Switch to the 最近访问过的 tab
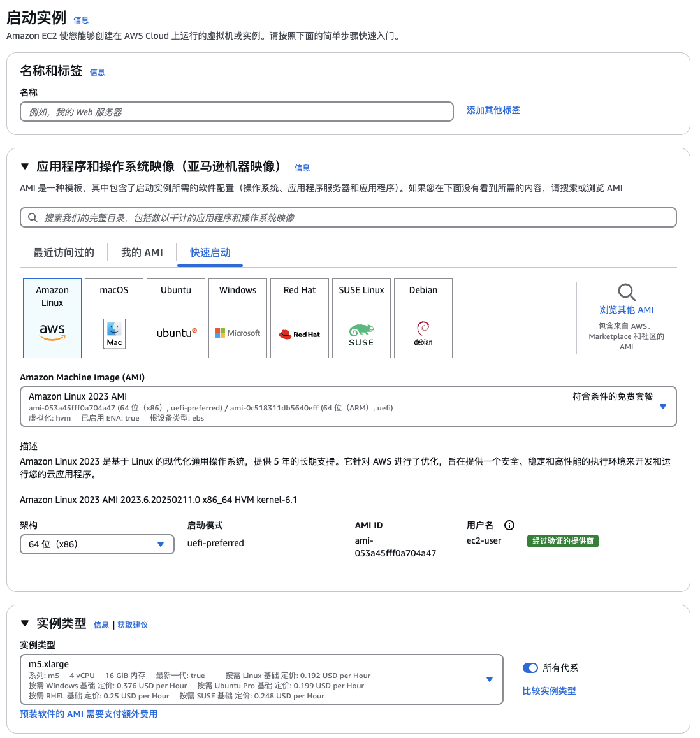700x738 pixels. [x=64, y=253]
